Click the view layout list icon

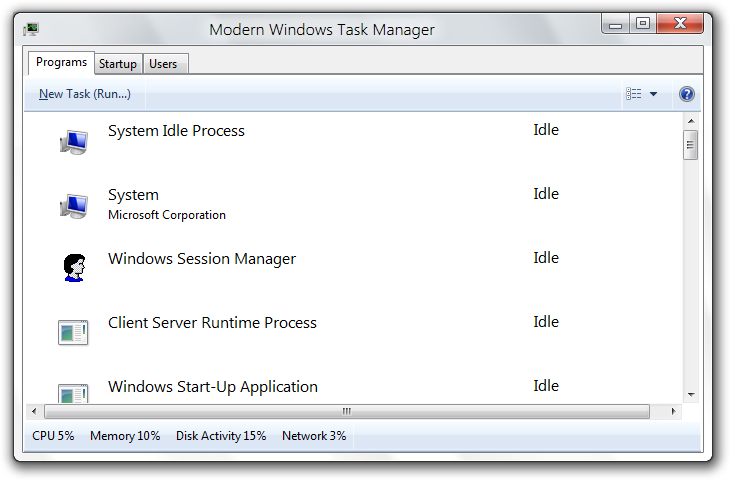tap(634, 94)
